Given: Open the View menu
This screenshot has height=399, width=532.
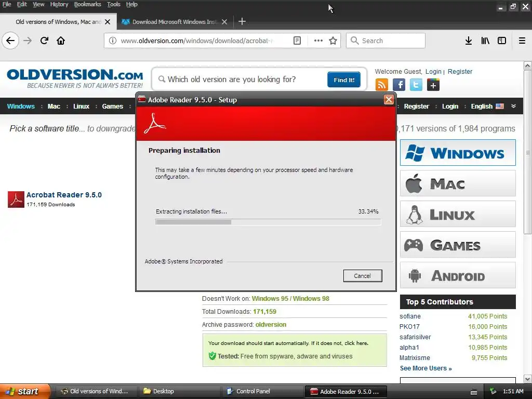Looking at the screenshot, I should pyautogui.click(x=38, y=4).
